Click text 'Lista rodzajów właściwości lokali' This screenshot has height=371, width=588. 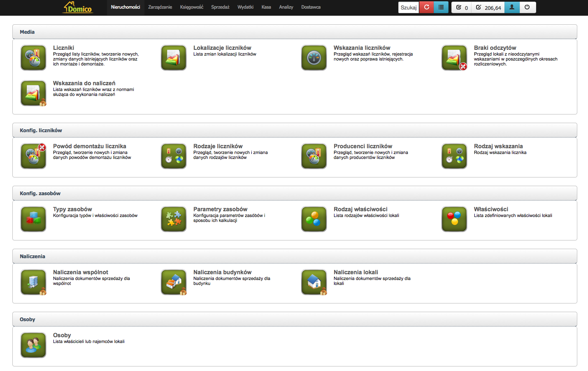pos(366,215)
